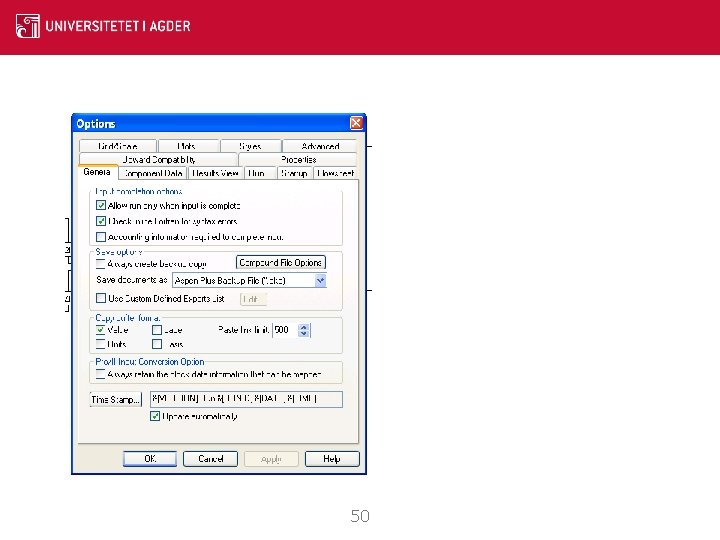Uncheck Update automatically under time stamp
Screen dimensions: 720x540
click(155, 416)
